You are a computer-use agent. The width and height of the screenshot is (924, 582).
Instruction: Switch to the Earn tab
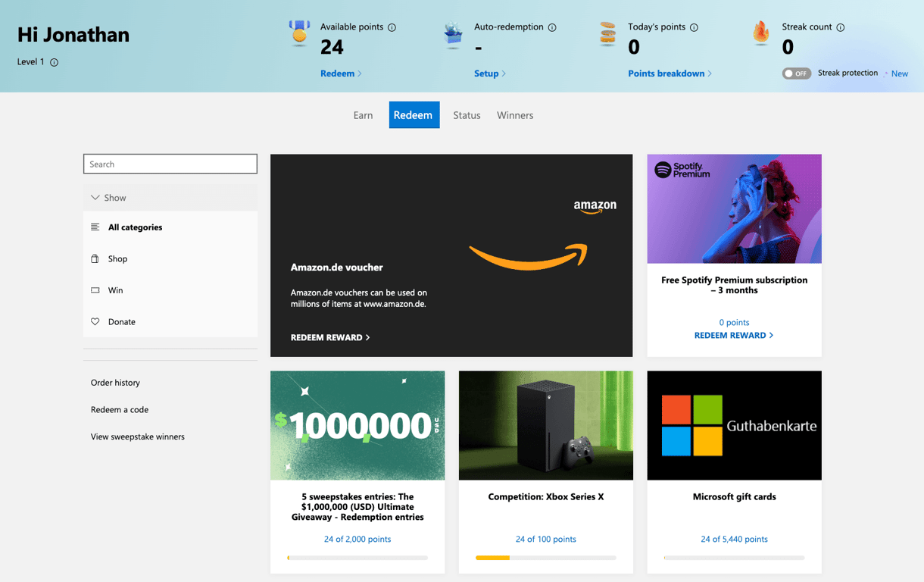(x=363, y=115)
